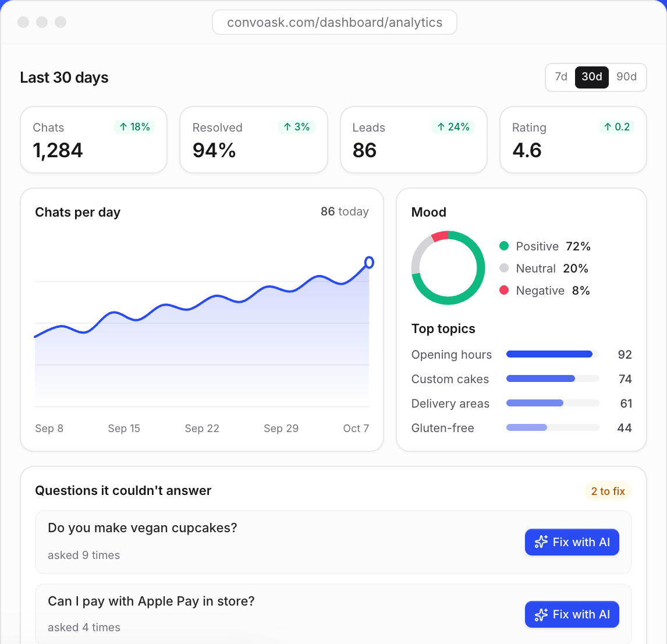Click the red Negative legend dot
This screenshot has height=644, width=667.
point(504,290)
